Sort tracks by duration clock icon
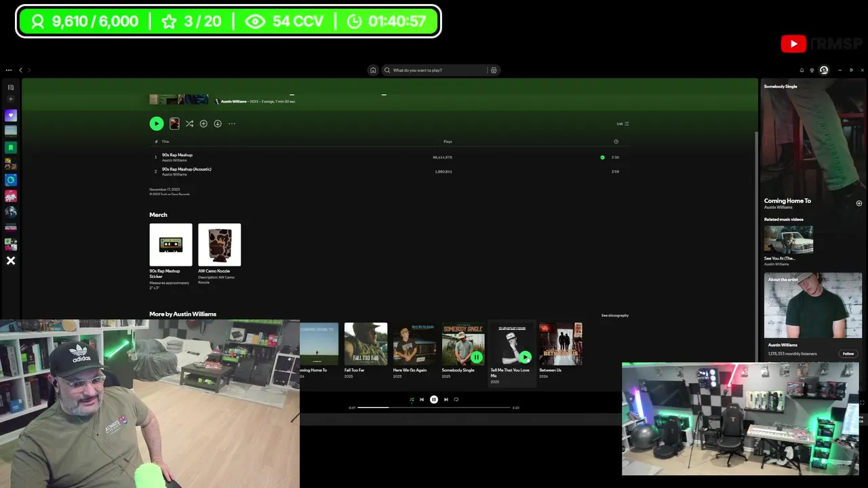The width and height of the screenshot is (868, 488). (x=616, y=142)
